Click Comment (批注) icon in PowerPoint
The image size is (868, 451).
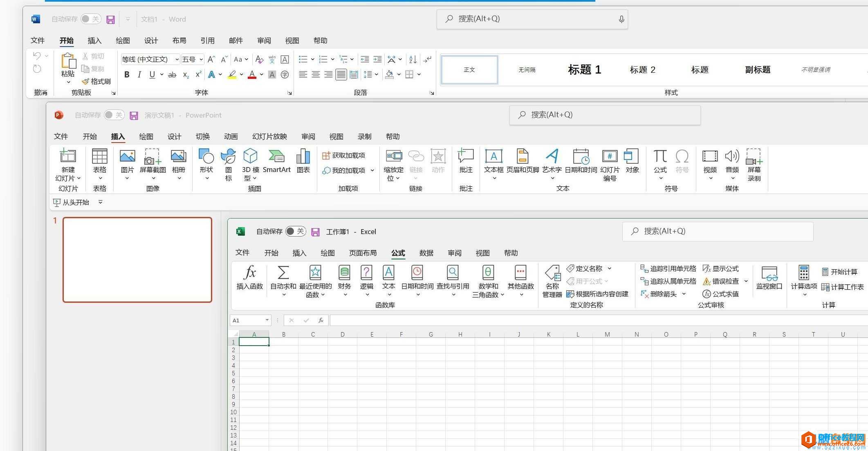[466, 161]
